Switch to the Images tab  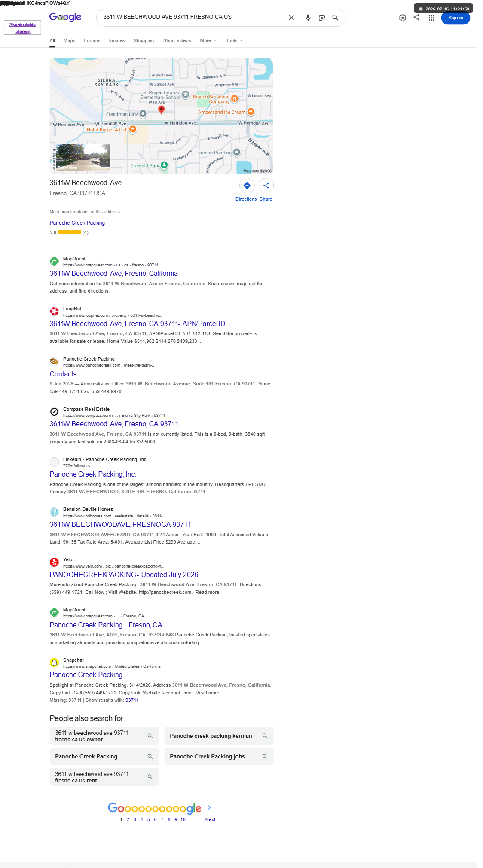117,40
